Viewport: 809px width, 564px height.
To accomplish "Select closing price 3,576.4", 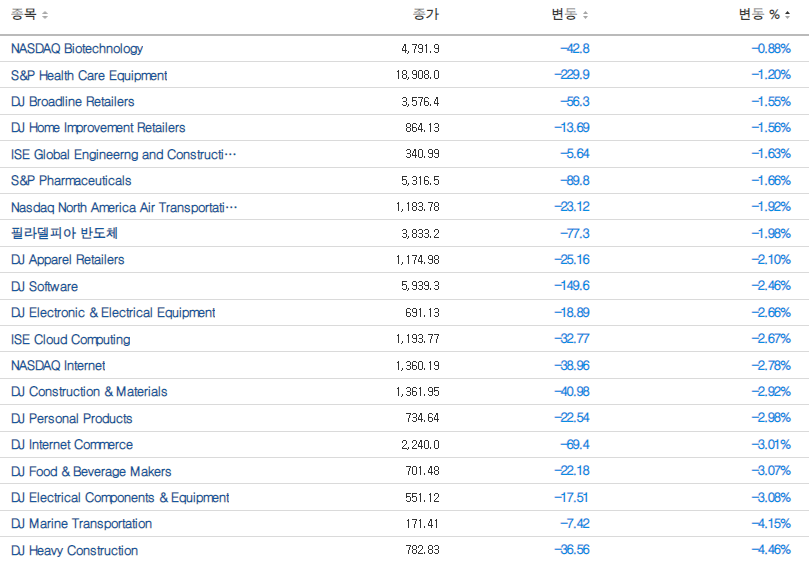I will tap(420, 102).
